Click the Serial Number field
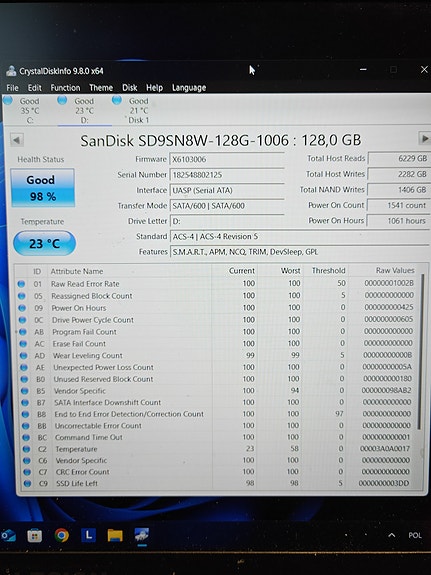This screenshot has height=575, width=431. tap(227, 175)
